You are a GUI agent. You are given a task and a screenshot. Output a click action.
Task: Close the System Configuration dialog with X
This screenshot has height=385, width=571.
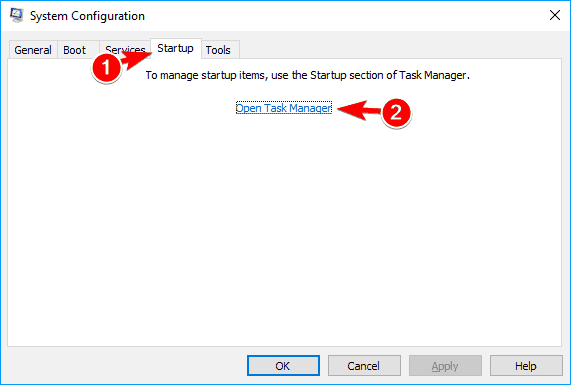[555, 15]
